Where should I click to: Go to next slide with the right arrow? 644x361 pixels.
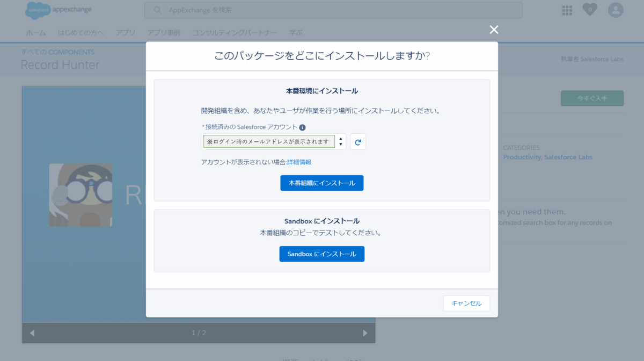(x=365, y=333)
